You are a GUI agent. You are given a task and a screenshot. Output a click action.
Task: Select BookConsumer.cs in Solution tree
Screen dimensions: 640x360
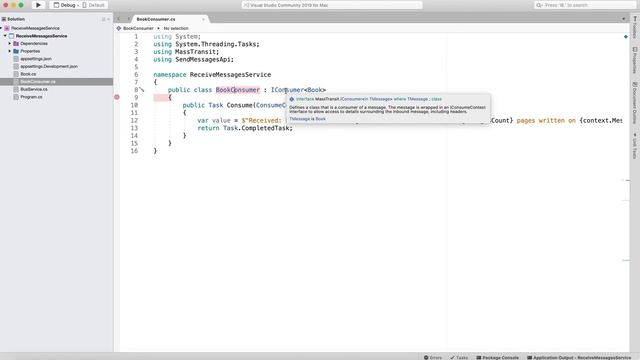click(x=56, y=82)
